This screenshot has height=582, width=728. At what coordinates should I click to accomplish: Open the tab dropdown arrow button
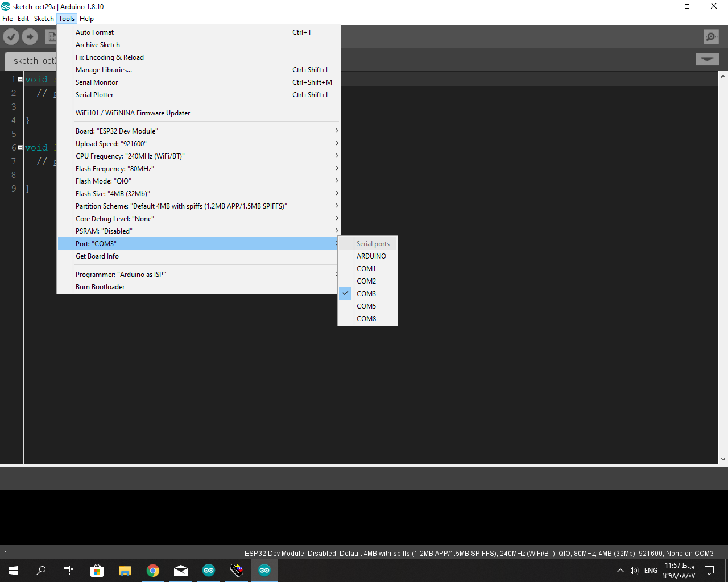pos(707,59)
